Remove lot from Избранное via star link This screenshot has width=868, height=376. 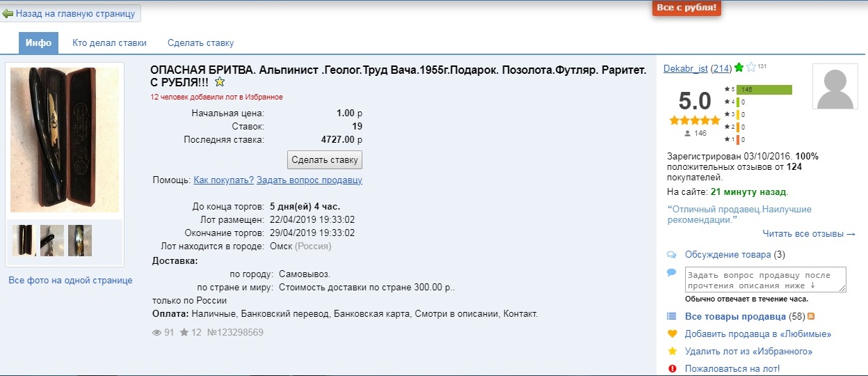coord(748,352)
